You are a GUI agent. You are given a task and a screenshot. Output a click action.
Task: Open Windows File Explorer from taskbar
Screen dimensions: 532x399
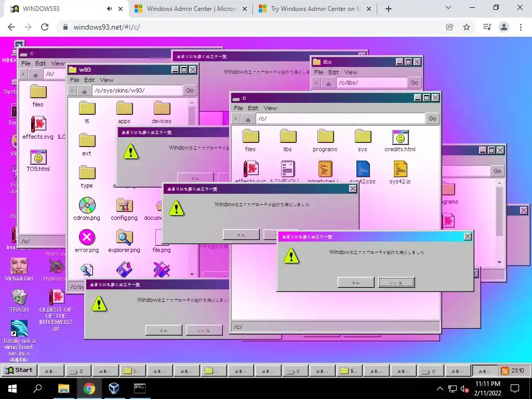[x=63, y=389]
